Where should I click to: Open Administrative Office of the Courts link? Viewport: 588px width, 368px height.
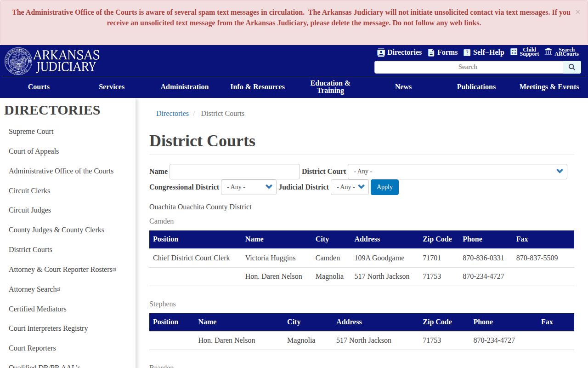click(x=61, y=171)
